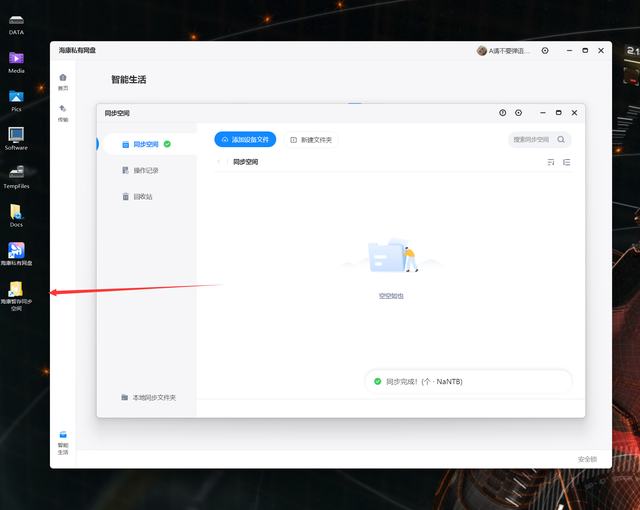
Task: Open 智能生活 at sidebar bottom
Action: [x=63, y=443]
